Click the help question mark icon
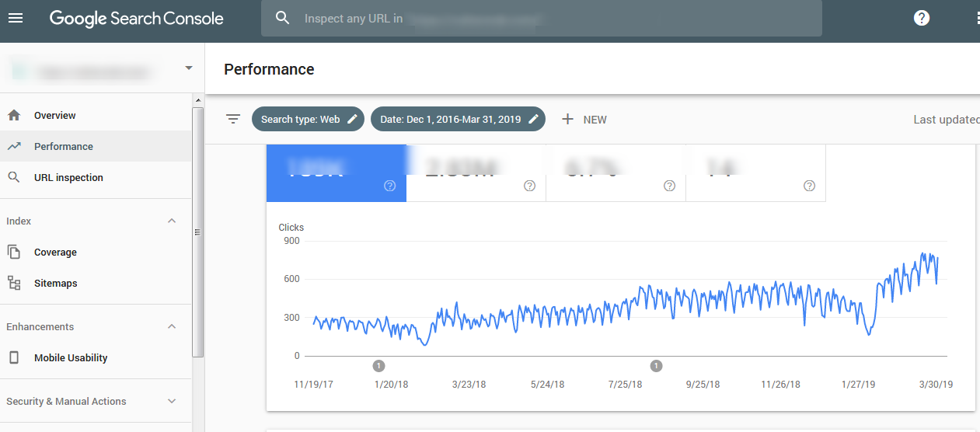This screenshot has width=980, height=432. tap(921, 18)
